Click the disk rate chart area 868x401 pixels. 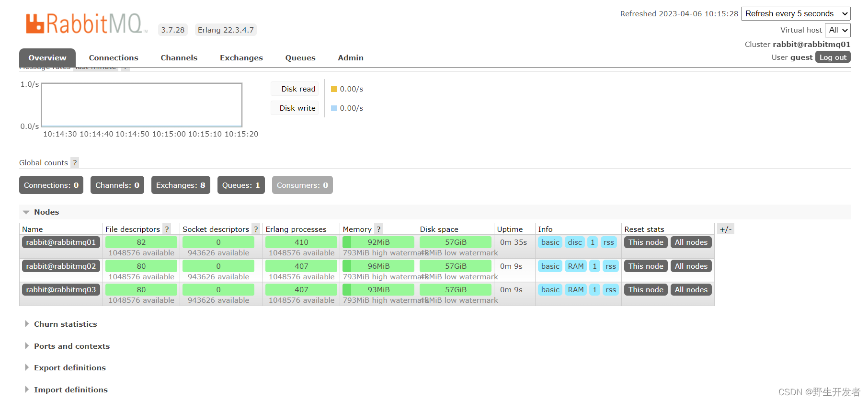point(142,105)
